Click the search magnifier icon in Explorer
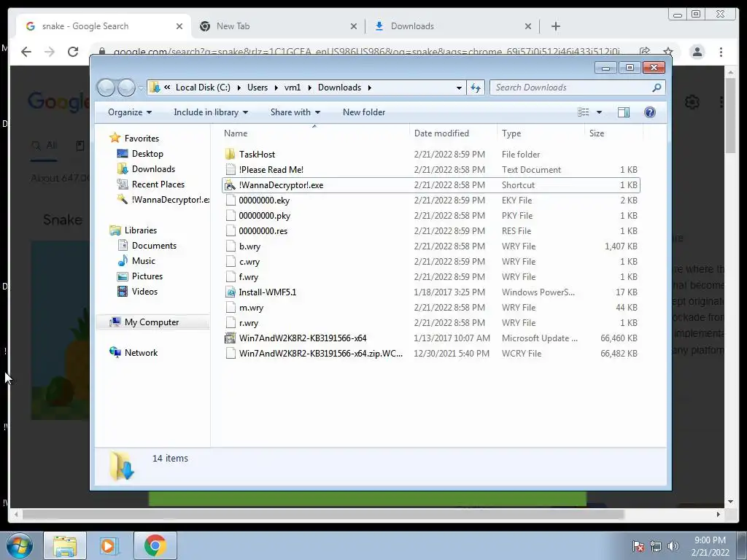Viewport: 747px width, 560px height. tap(657, 87)
